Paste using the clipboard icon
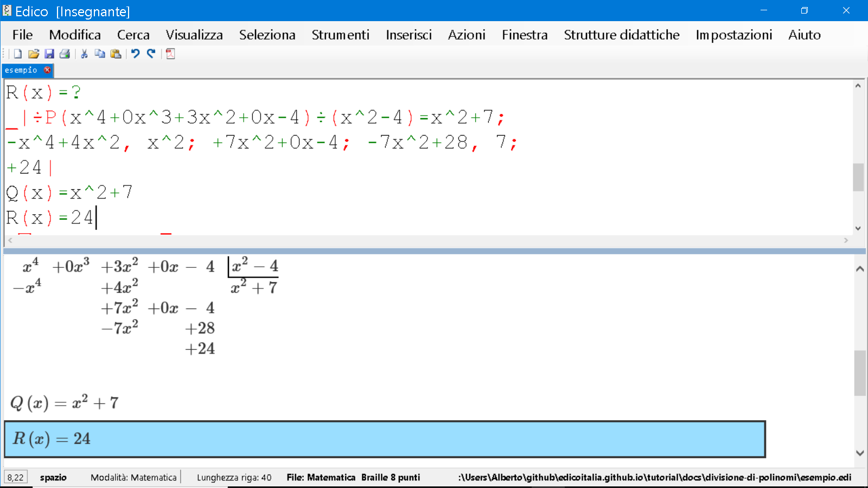 click(x=116, y=54)
